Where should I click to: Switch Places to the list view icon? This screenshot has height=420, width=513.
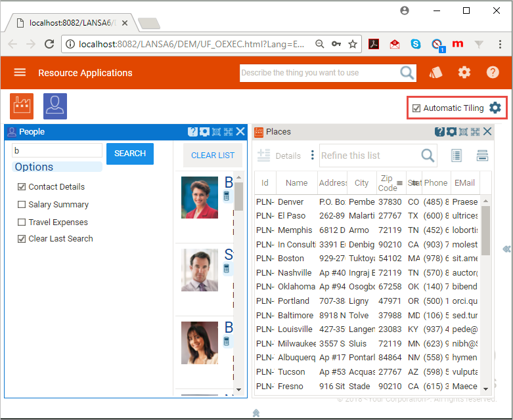pyautogui.click(x=456, y=156)
